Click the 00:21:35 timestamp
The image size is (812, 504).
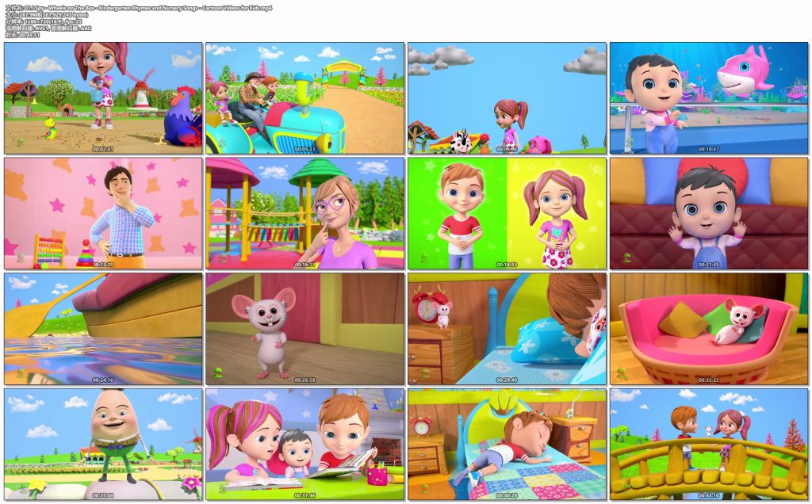(x=708, y=265)
